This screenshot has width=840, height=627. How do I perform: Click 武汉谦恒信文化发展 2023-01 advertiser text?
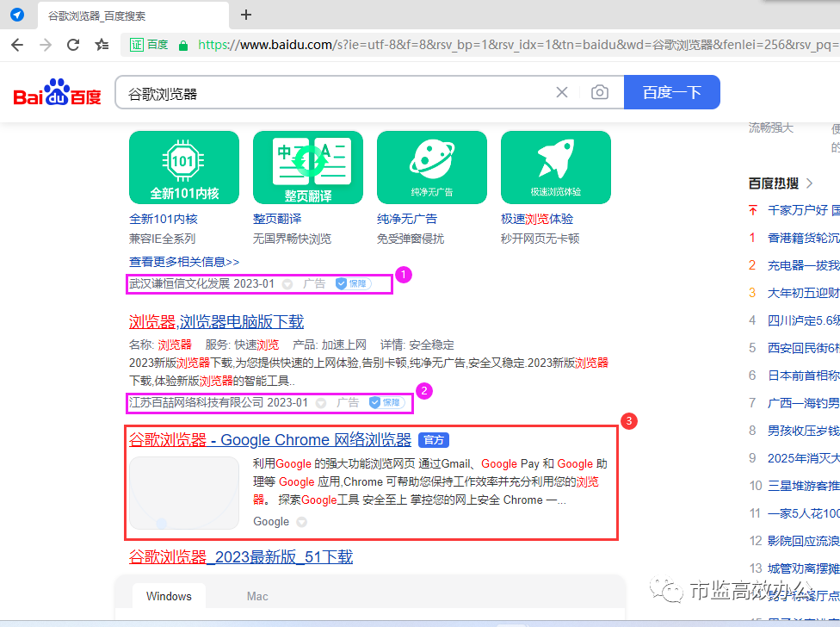point(202,283)
